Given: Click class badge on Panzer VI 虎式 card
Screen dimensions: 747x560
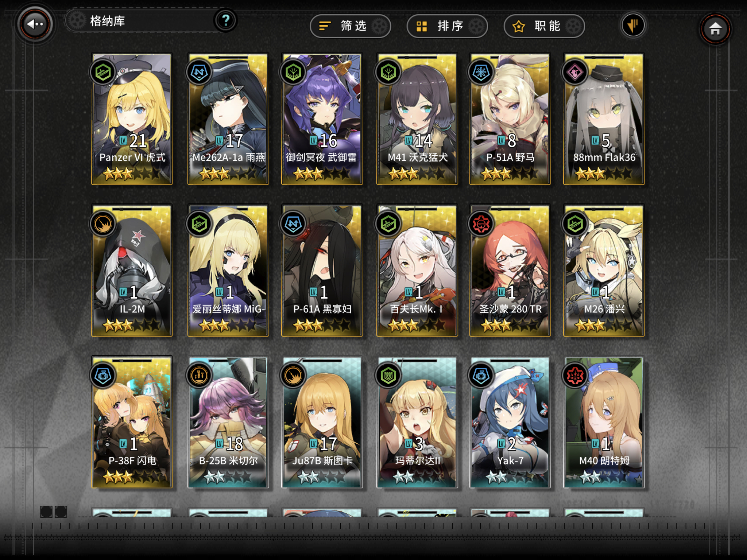Looking at the screenshot, I should 103,72.
